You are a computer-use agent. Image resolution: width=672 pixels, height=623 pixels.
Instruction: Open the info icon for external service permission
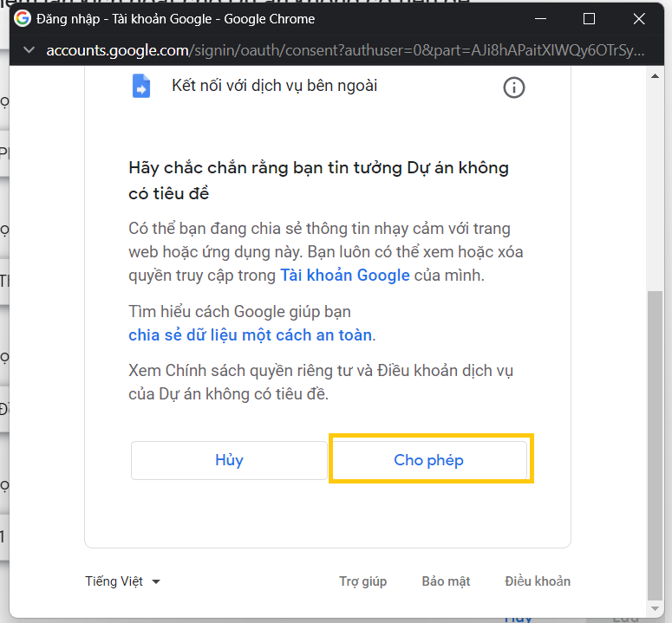(513, 88)
